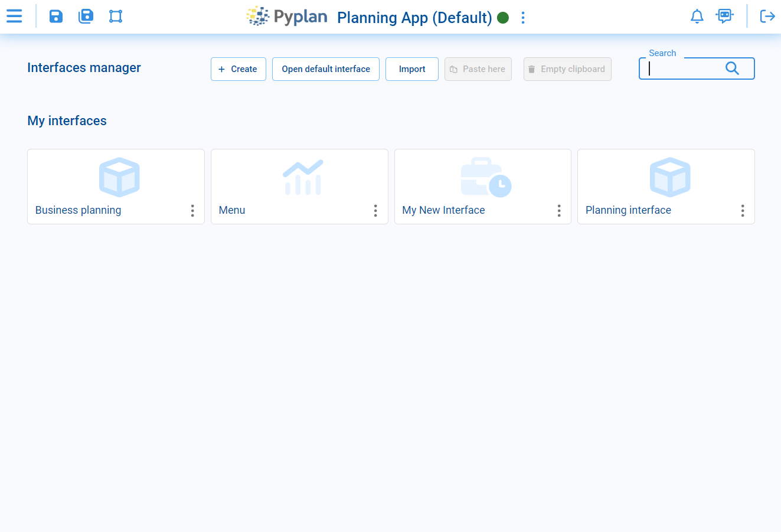Open the hamburger main menu

click(14, 16)
